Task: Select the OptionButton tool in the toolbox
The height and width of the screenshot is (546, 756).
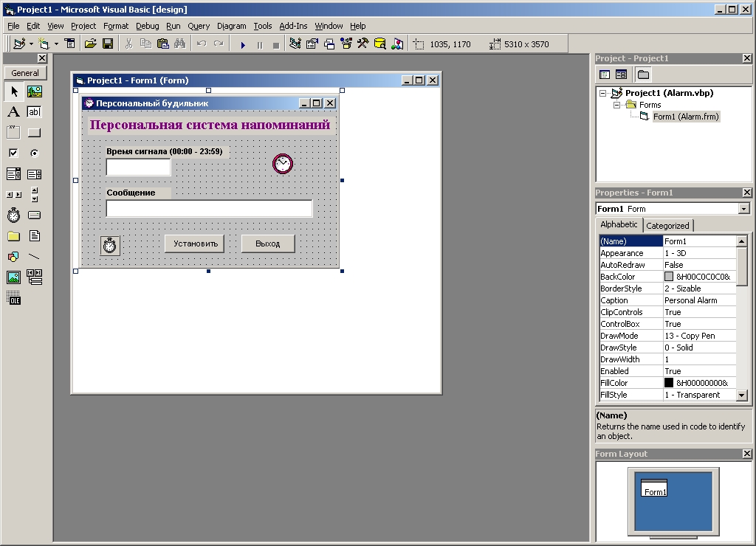Action: [33, 153]
